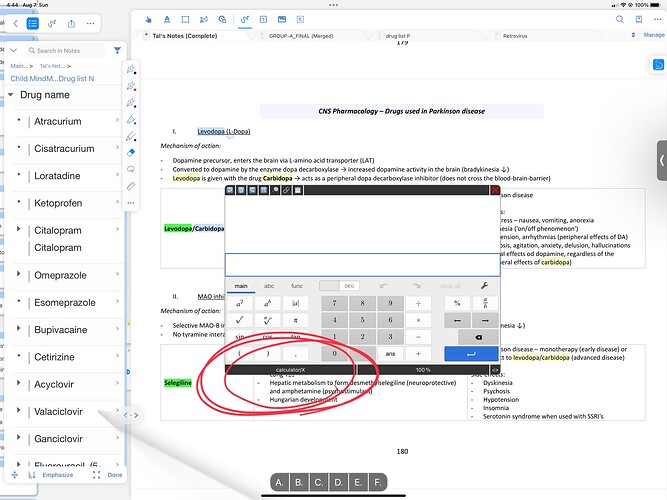Select calculator abc keyboard tab
The height and width of the screenshot is (500, 667).
pyautogui.click(x=269, y=286)
